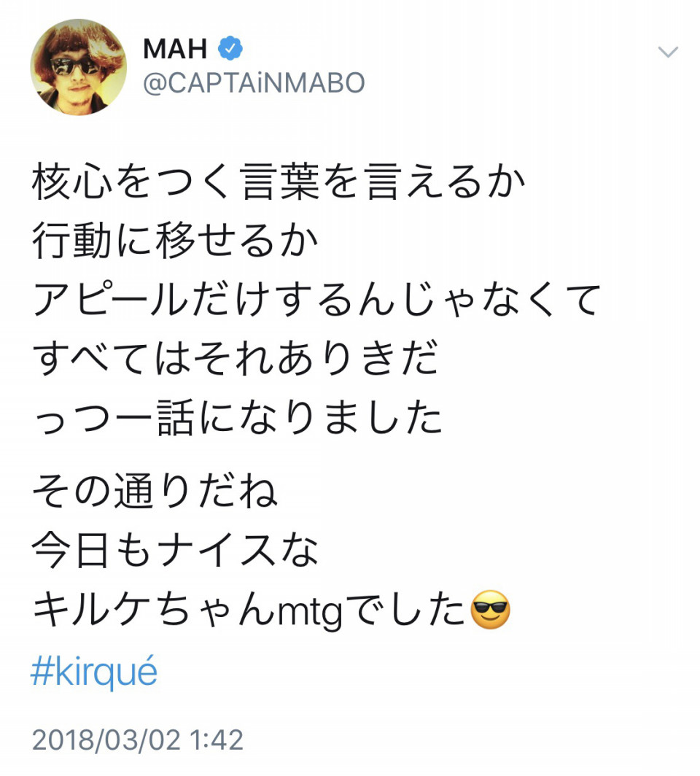The width and height of the screenshot is (700, 776).
Task: Select the line 行動に移せるか
Action: click(x=175, y=241)
